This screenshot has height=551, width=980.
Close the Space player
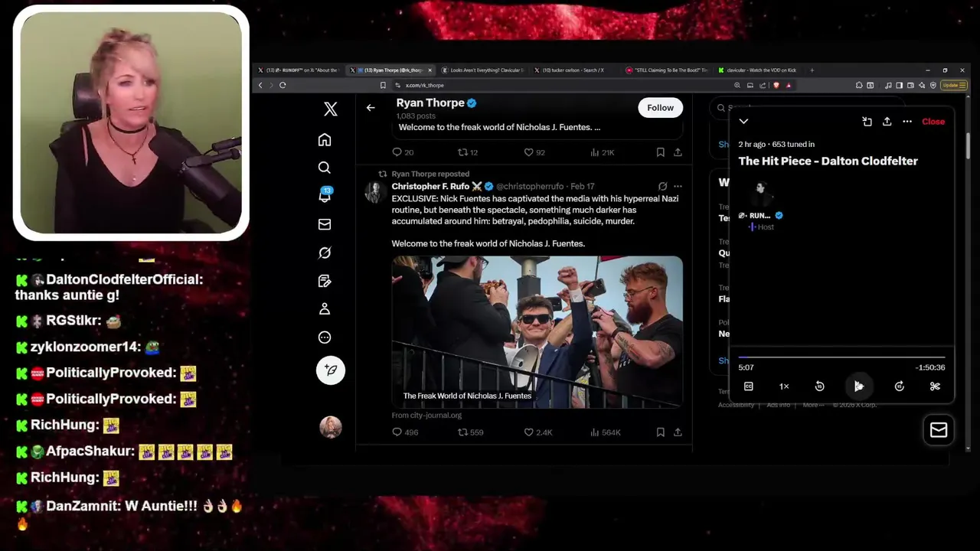coord(933,122)
